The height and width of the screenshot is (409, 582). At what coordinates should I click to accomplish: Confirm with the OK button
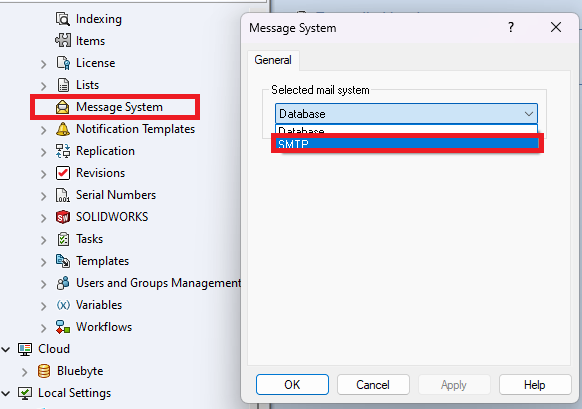point(292,385)
